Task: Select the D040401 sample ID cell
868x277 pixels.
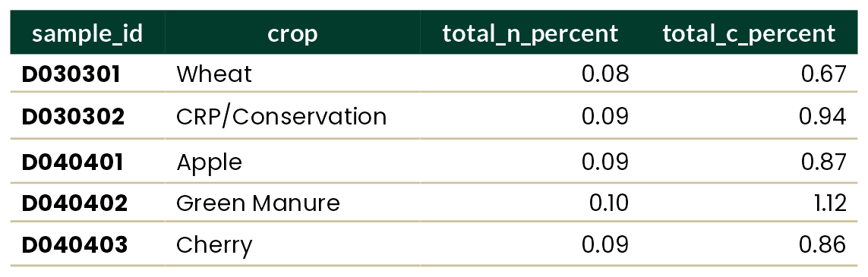Action: point(87,162)
